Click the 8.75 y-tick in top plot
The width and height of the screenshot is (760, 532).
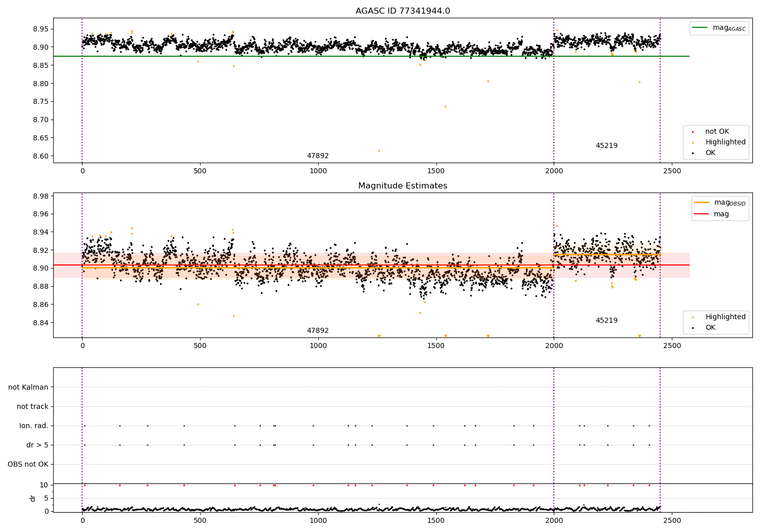click(x=40, y=102)
